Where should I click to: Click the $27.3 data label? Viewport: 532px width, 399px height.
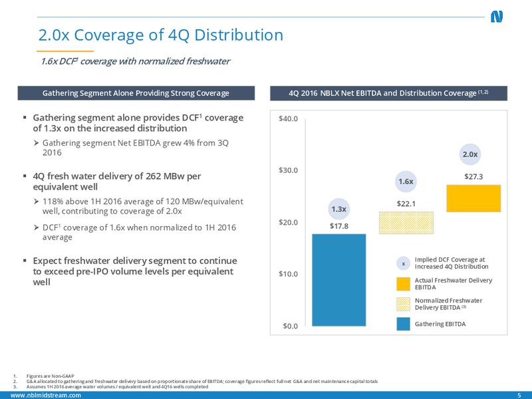pyautogui.click(x=473, y=177)
